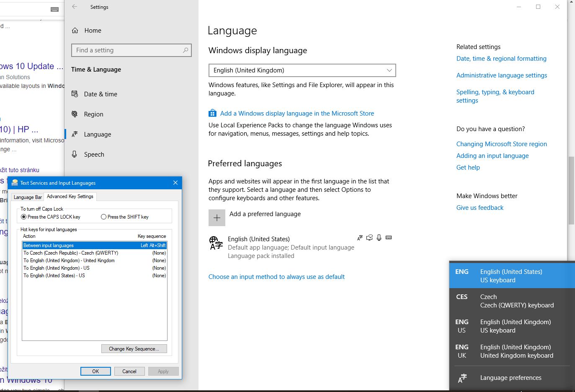Click the Language preferences icon in the flyout
This screenshot has width=575, height=392.
coord(462,378)
